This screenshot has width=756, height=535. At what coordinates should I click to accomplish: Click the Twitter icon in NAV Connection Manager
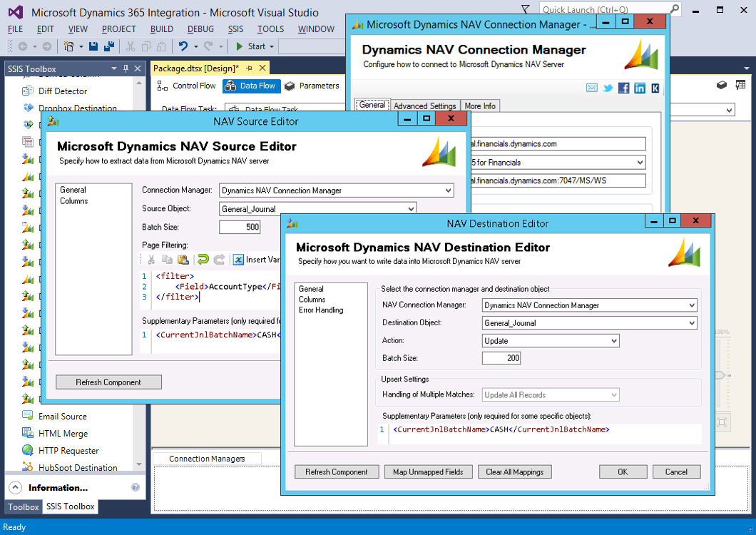point(608,88)
